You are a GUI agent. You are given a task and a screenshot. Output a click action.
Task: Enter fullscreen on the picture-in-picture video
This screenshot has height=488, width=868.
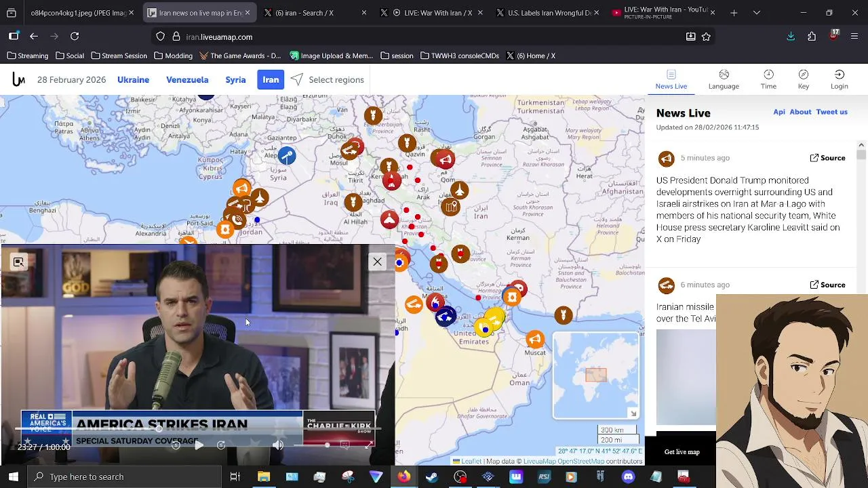[370, 445]
